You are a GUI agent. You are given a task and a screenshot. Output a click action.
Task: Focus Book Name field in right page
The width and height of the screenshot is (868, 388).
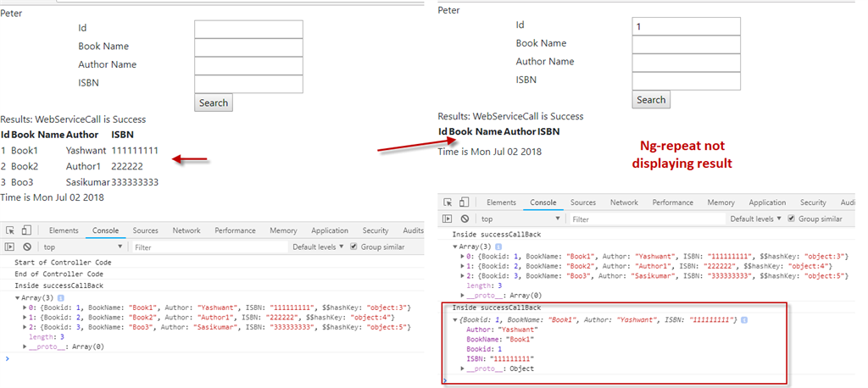click(687, 44)
